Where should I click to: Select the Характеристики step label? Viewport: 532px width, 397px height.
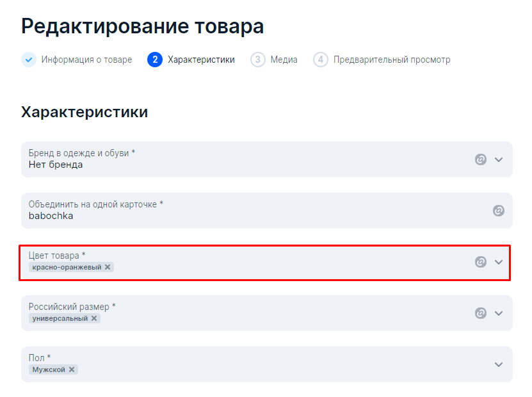[x=201, y=60]
